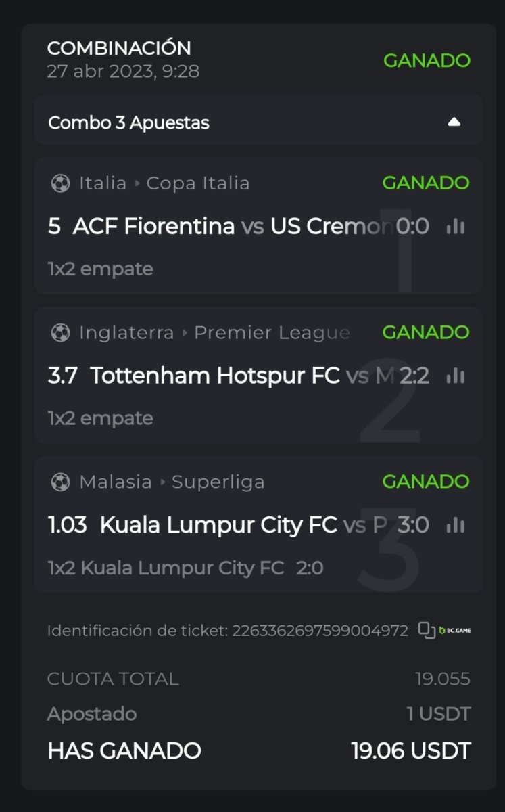This screenshot has width=505, height=812.
Task: Open stats icon for Fiorentina match
Action: coord(456,227)
